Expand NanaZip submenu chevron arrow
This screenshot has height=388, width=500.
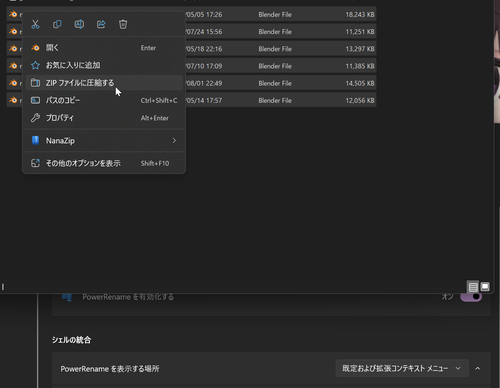[x=174, y=141]
